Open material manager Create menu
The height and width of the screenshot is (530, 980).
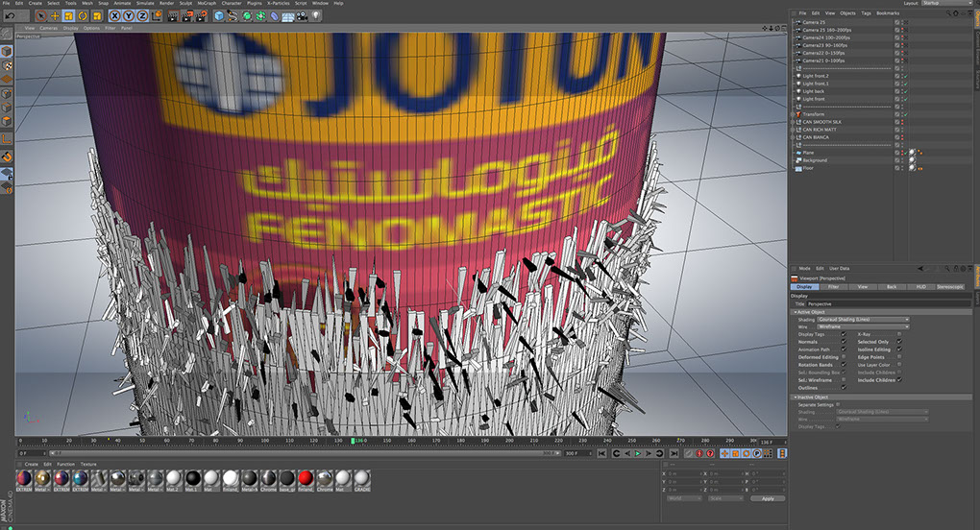point(32,465)
